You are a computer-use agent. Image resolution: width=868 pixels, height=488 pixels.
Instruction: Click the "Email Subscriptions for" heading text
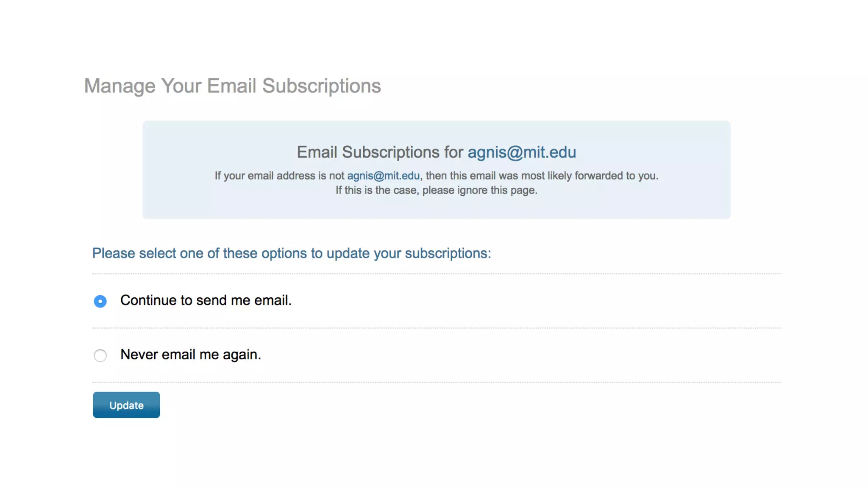(x=380, y=152)
